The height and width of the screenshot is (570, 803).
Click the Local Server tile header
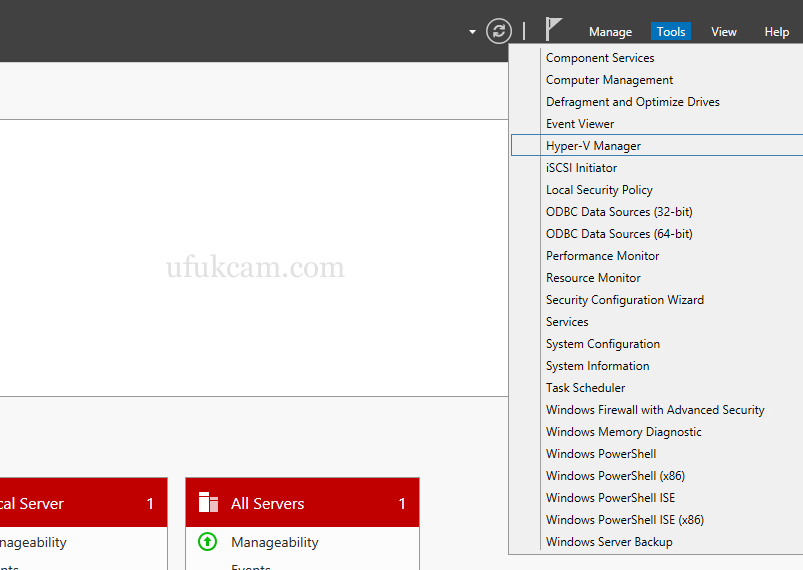click(x=83, y=502)
